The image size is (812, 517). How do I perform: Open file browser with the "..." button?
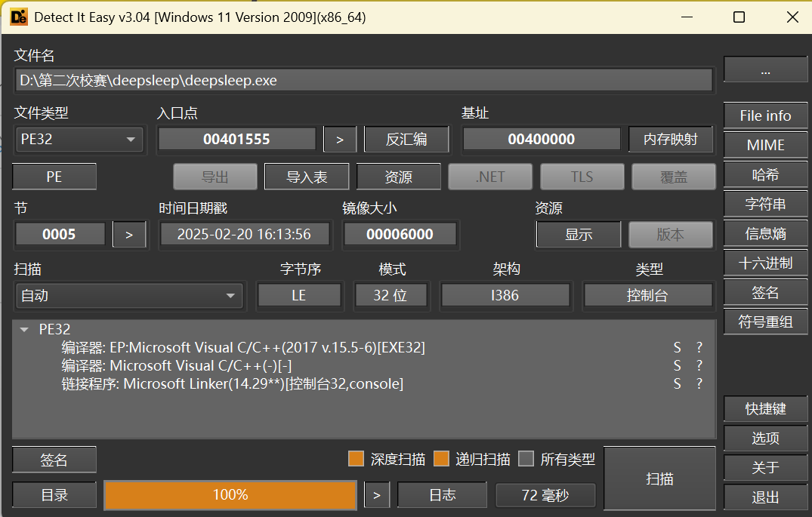(765, 70)
